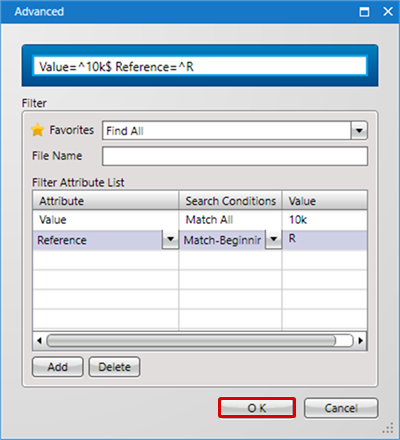Maximize the Advanced dialog window
The image size is (400, 440).
(364, 12)
